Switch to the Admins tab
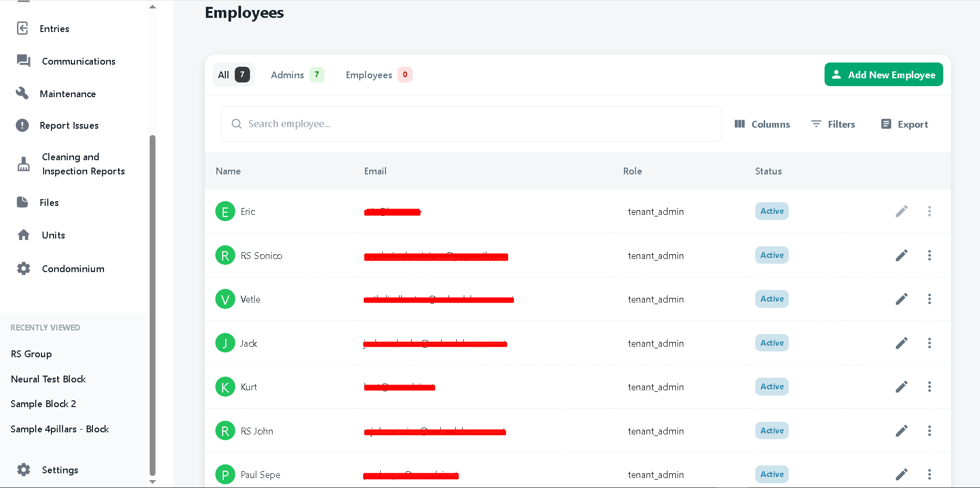Image resolution: width=980 pixels, height=488 pixels. click(287, 75)
